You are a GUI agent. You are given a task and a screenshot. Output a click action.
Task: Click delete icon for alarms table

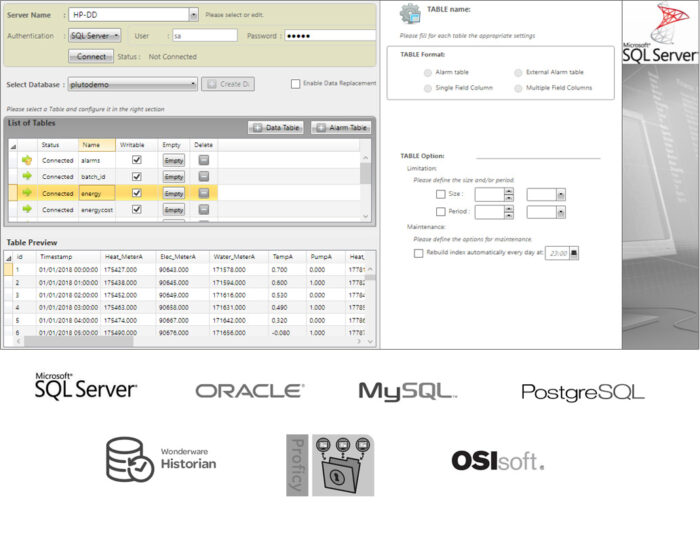point(204,160)
